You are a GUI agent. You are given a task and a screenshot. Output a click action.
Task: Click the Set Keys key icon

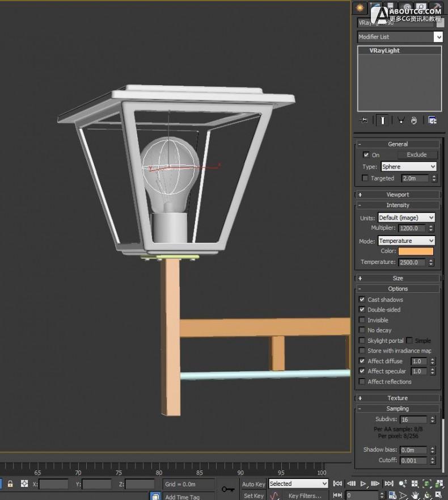228,489
